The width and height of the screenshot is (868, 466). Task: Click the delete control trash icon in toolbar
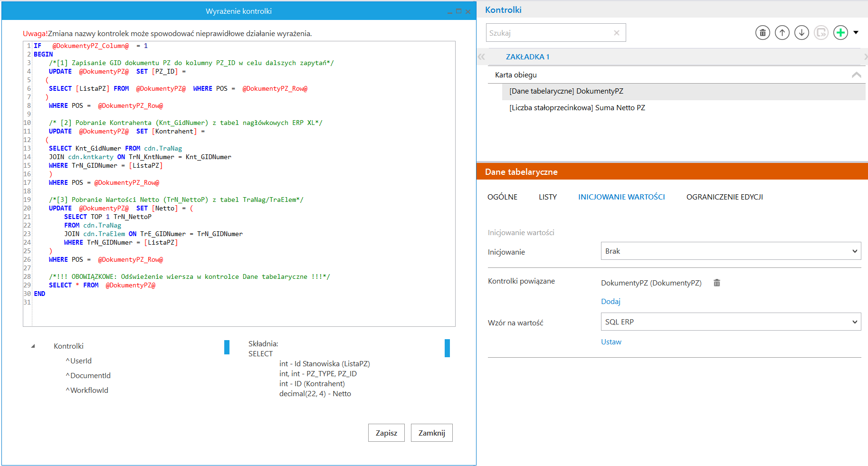pos(763,33)
